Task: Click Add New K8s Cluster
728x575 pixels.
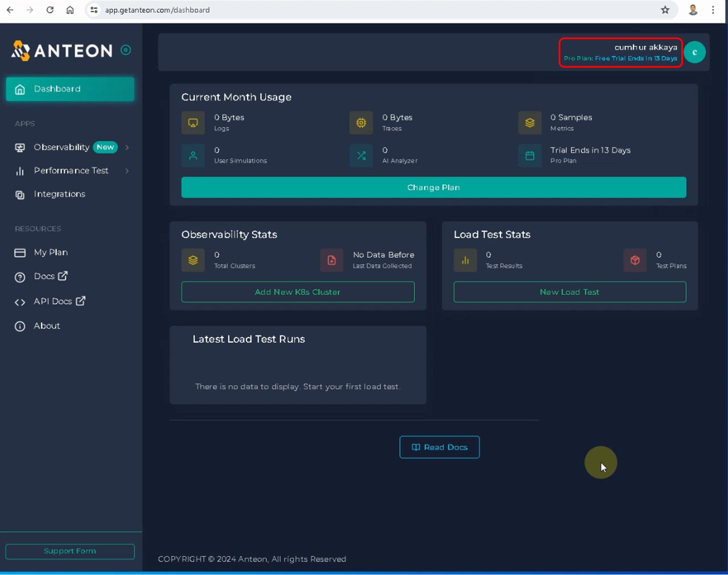Action: click(x=297, y=292)
